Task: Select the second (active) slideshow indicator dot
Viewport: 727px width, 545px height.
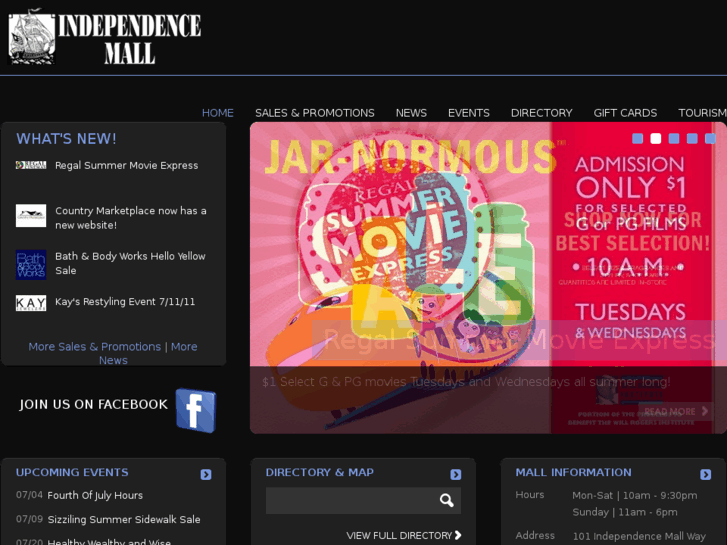Action: [656, 138]
